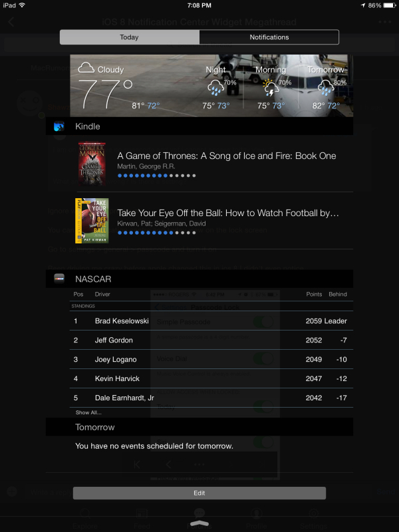
Task: Tap the battery indicator in status bar
Action: coord(390,5)
